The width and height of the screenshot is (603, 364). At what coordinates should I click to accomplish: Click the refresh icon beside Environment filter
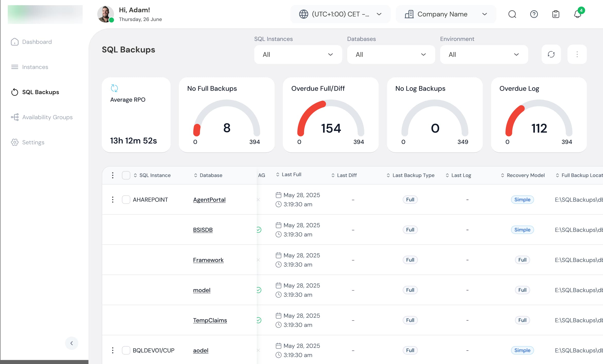(551, 54)
